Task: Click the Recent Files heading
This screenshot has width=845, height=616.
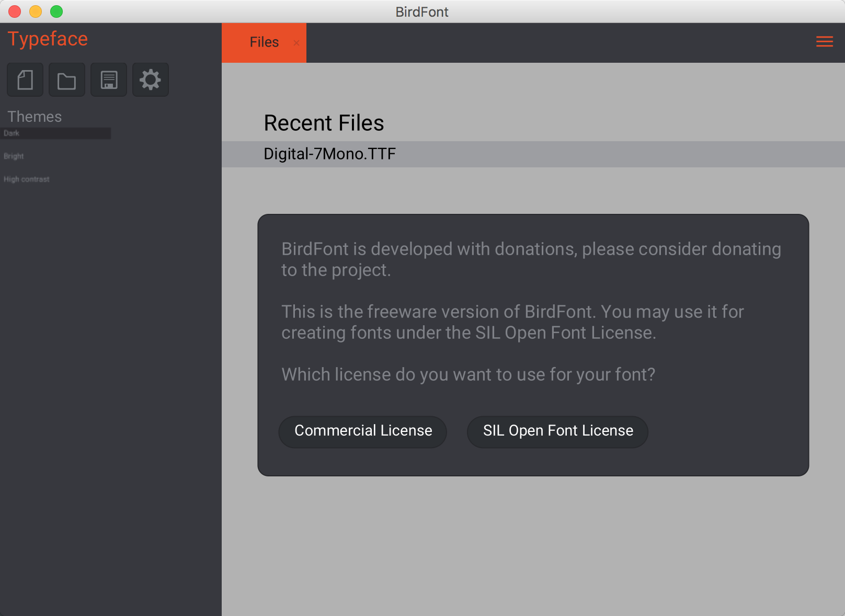Action: 324,123
